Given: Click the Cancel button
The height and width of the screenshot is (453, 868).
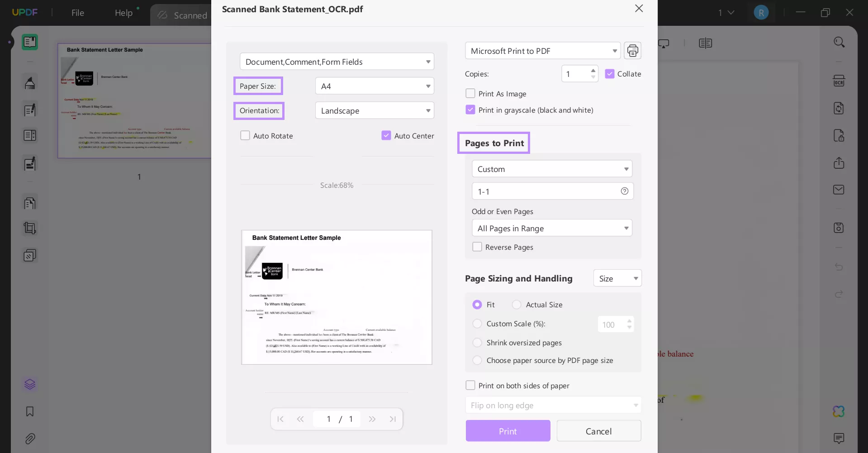Looking at the screenshot, I should [598, 431].
